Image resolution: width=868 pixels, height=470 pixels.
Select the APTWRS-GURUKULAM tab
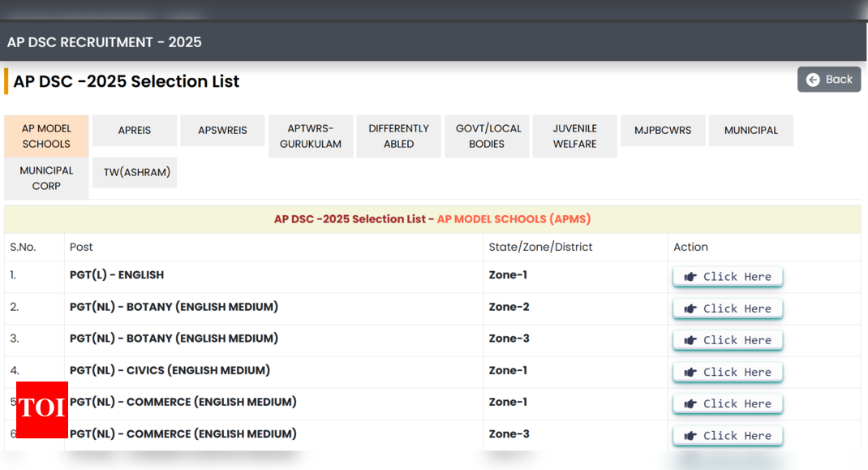311,136
